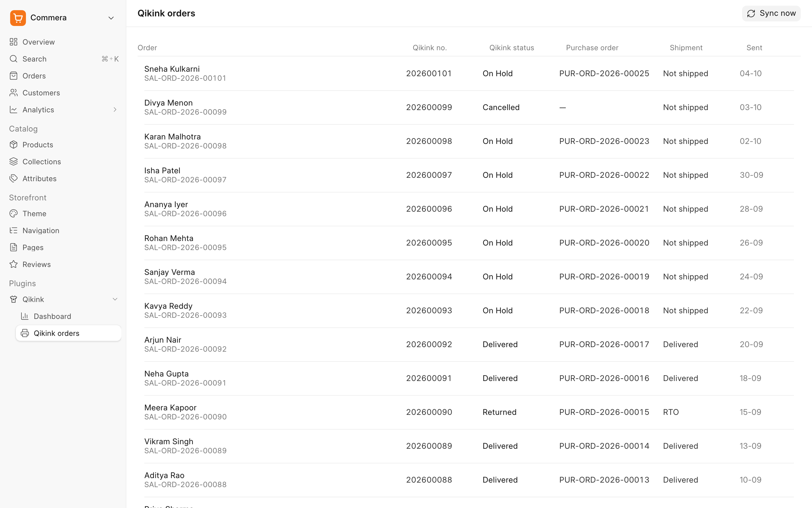Click the Orders bag icon
This screenshot has width=812, height=508.
(x=14, y=76)
